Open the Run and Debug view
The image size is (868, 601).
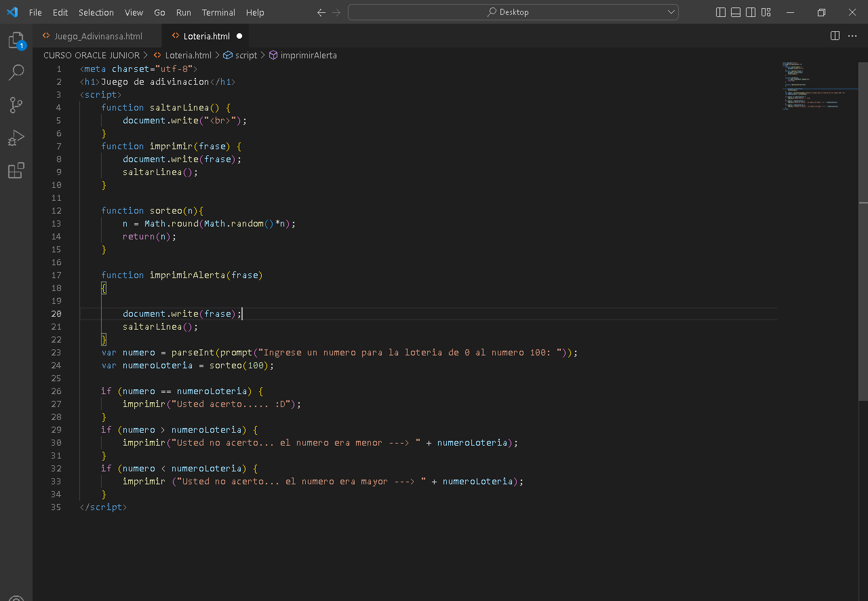pyautogui.click(x=16, y=138)
